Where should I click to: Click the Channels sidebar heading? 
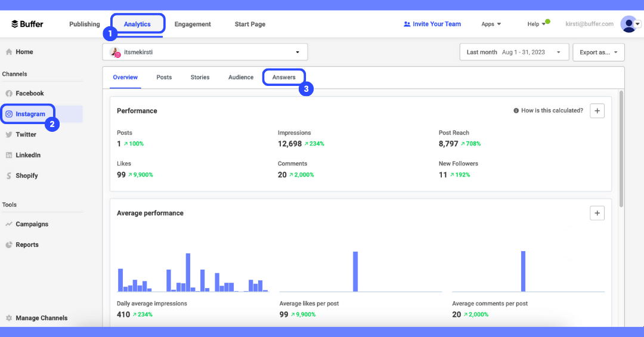click(14, 74)
